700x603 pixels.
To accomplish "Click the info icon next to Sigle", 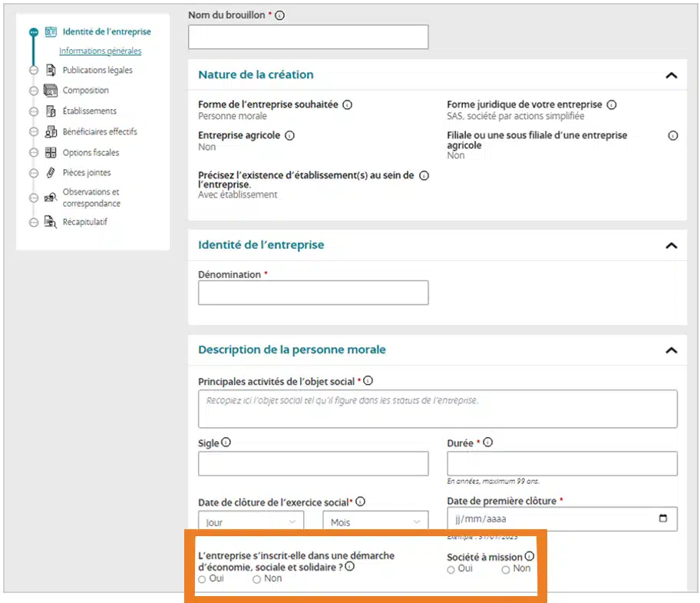I will 226,442.
